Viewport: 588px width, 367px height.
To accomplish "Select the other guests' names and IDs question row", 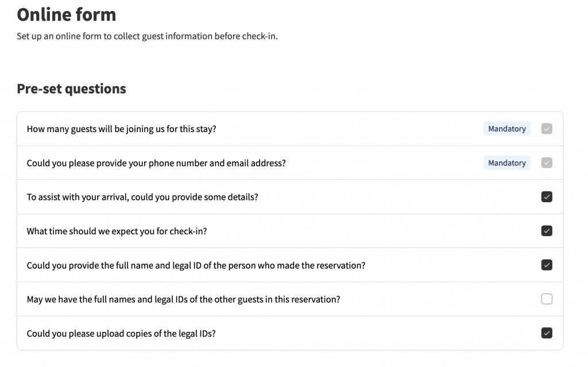I will 290,299.
